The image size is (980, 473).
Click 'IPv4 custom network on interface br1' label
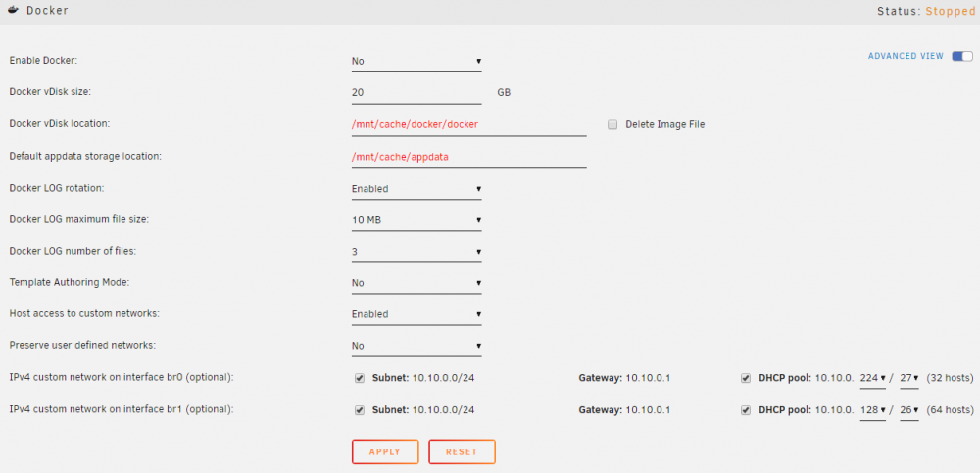(122, 410)
